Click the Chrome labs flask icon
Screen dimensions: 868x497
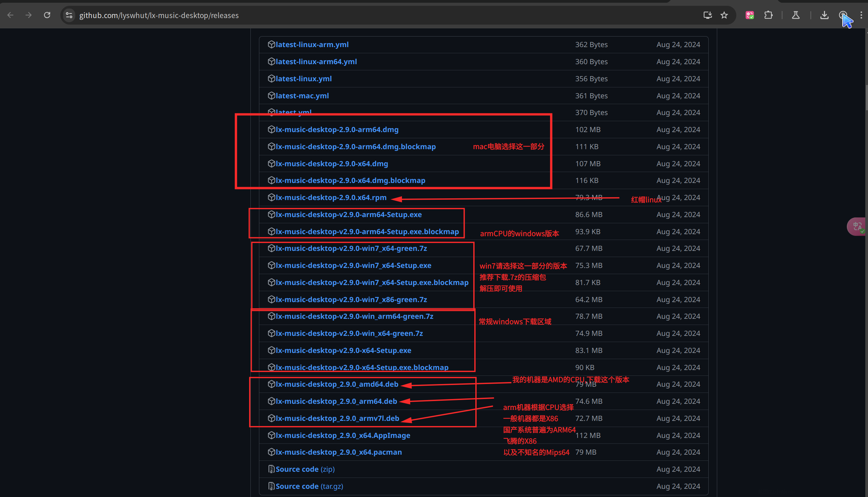796,15
